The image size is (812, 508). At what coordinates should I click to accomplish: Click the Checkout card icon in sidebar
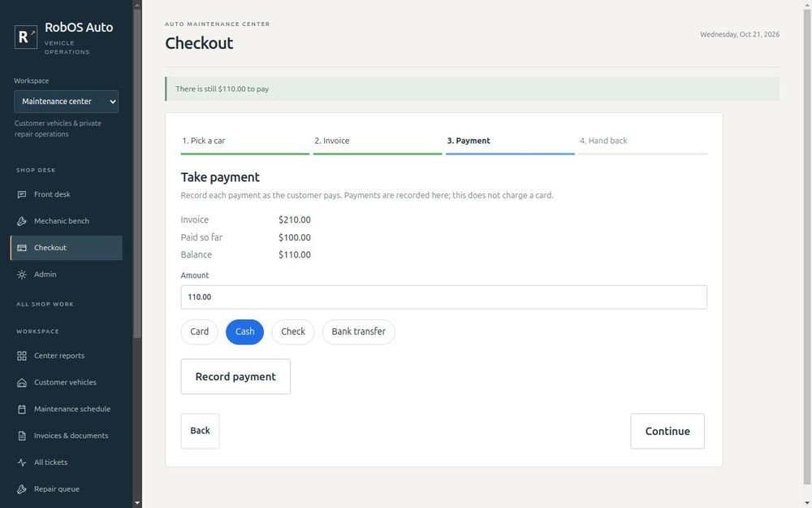[x=22, y=248]
